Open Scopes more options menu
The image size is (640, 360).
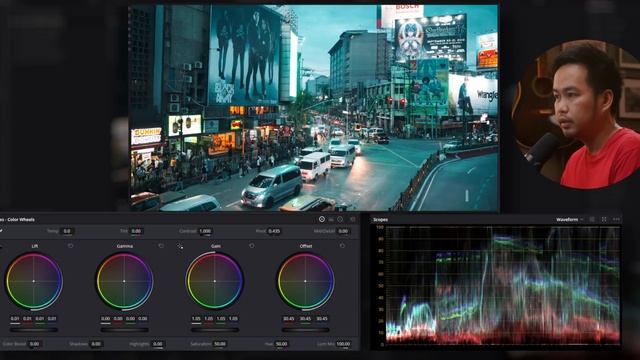pyautogui.click(x=616, y=220)
